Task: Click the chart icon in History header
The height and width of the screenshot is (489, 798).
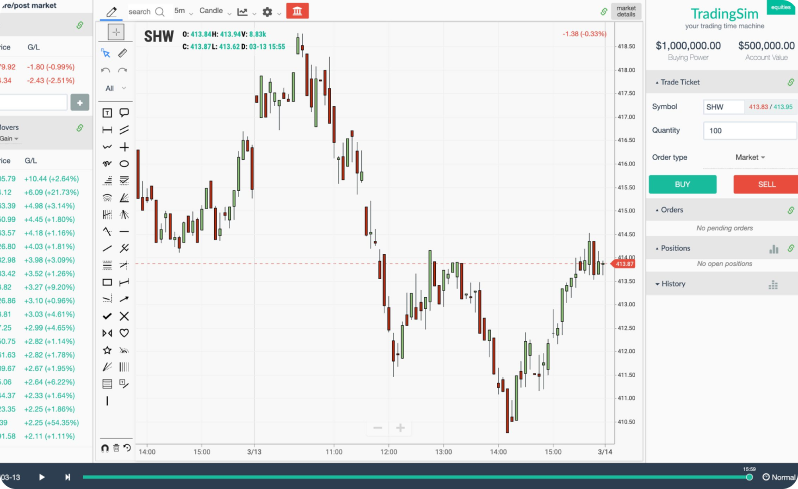Action: pos(773,285)
